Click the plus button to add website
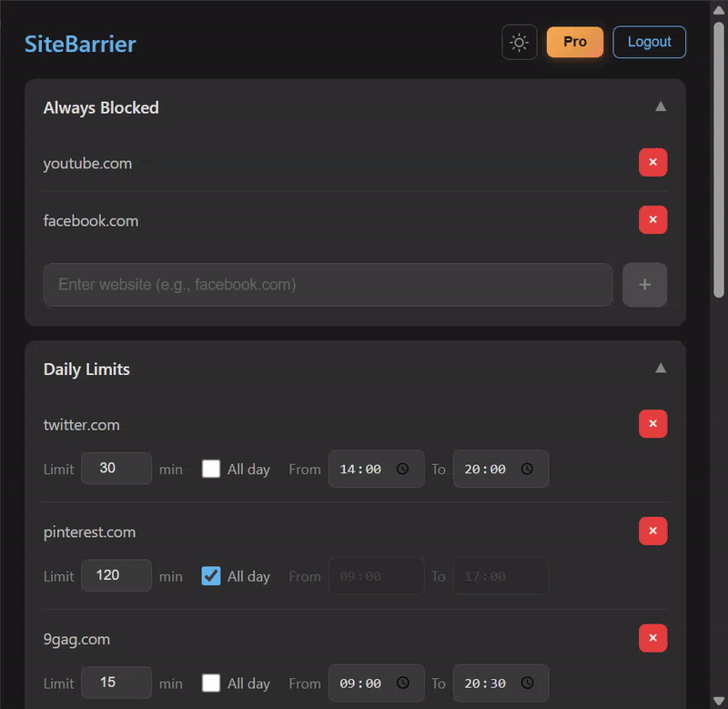728x709 pixels. pyautogui.click(x=644, y=285)
